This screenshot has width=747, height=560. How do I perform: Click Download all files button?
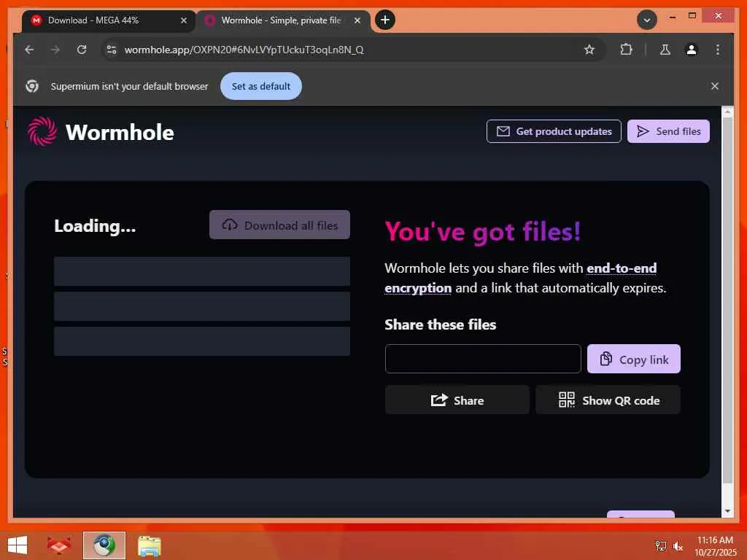279,225
